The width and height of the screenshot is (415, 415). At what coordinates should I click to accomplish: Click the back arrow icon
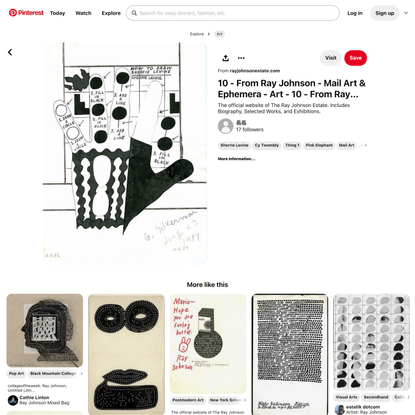click(10, 52)
